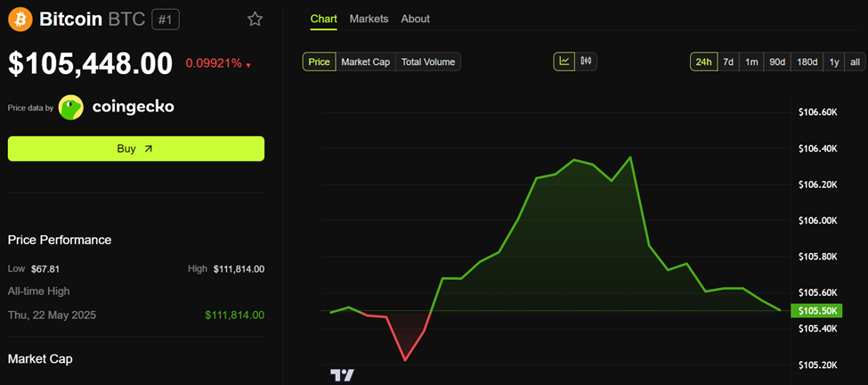Click the TradingView logo on chart
Screen dimensions: 868x385
point(342,375)
